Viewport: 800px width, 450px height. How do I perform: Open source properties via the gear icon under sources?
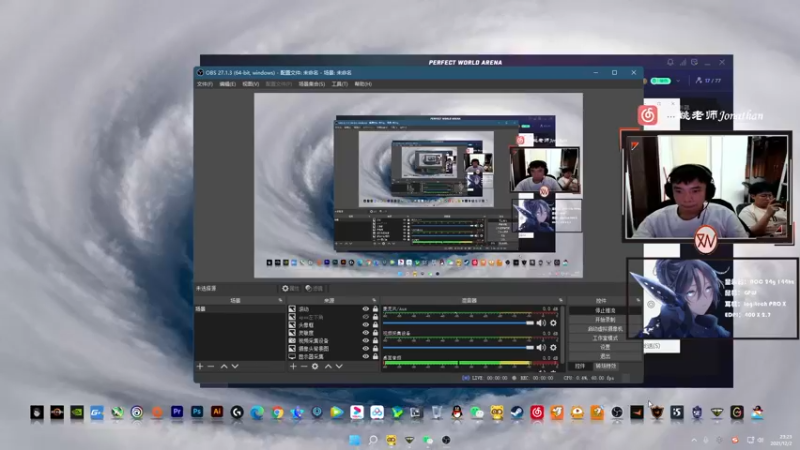pos(315,366)
